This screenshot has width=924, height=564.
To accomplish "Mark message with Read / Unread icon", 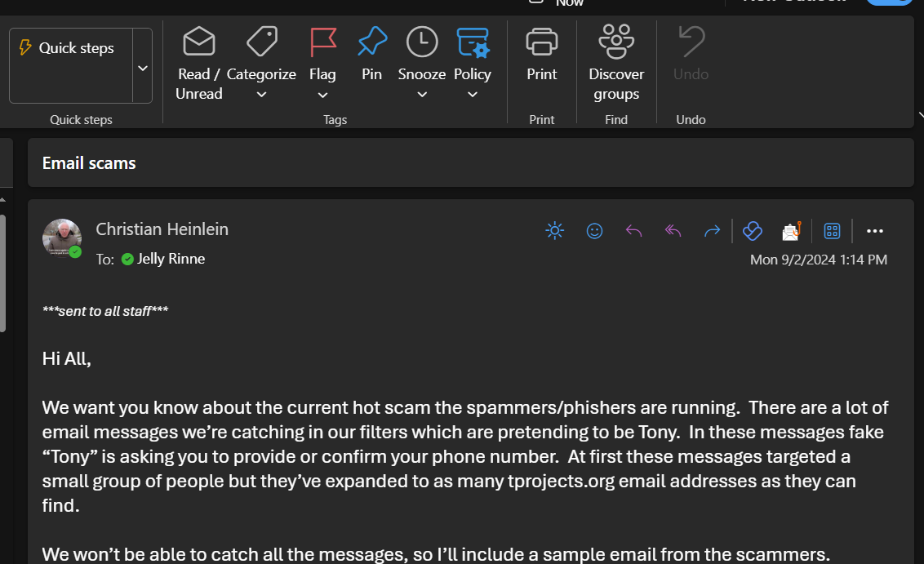I will point(198,42).
